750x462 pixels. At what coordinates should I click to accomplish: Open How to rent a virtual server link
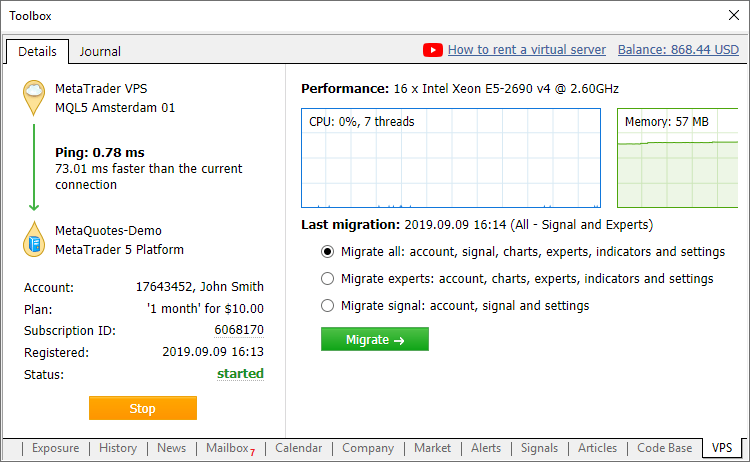click(526, 50)
